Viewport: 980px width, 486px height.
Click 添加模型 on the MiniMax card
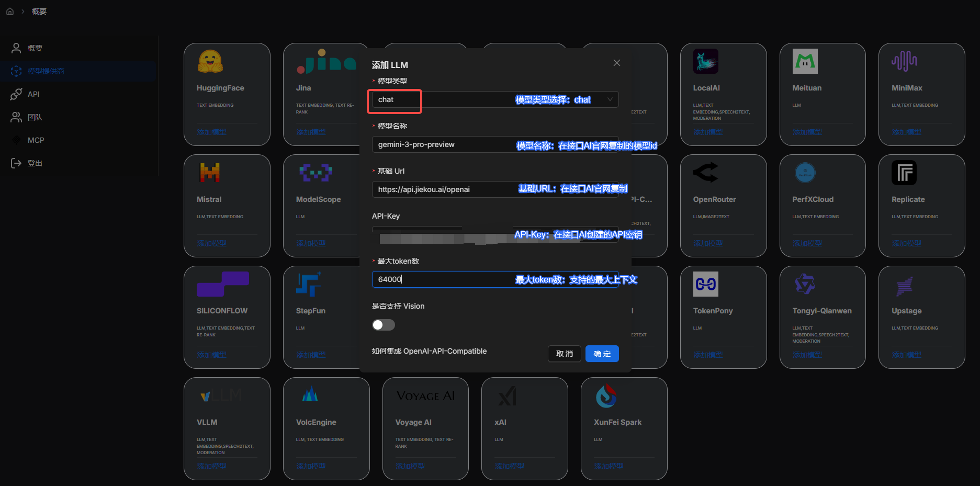907,132
